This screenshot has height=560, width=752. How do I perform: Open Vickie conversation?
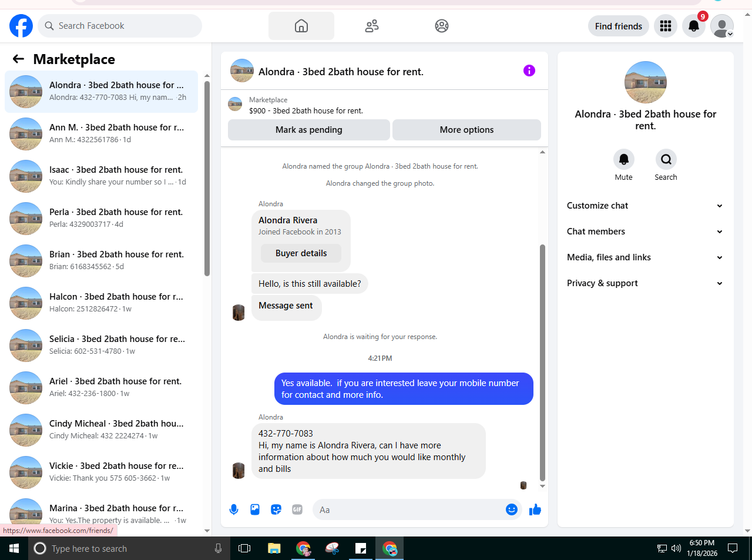point(102,472)
